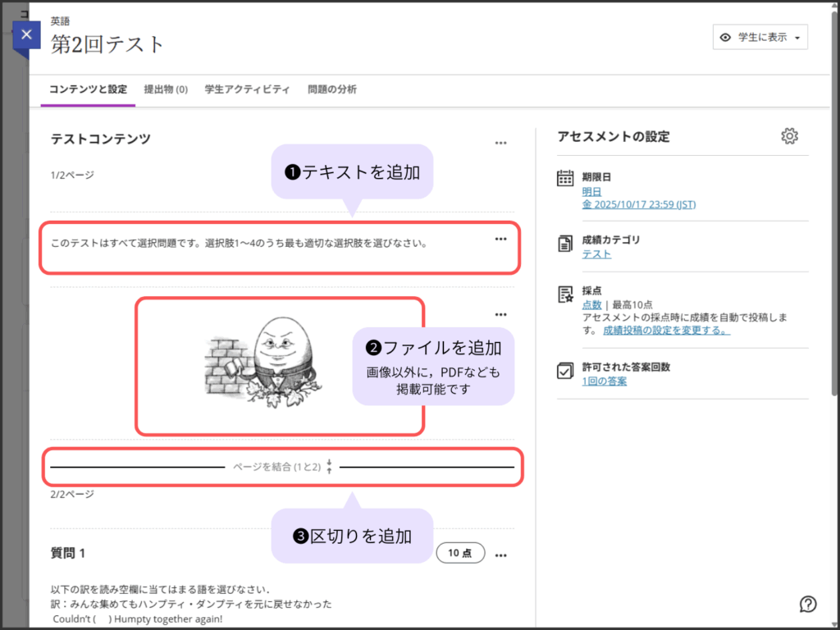Viewport: 840px width, 630px height.
Task: Click the 成績投稿の設定を変更する link
Action: (666, 330)
